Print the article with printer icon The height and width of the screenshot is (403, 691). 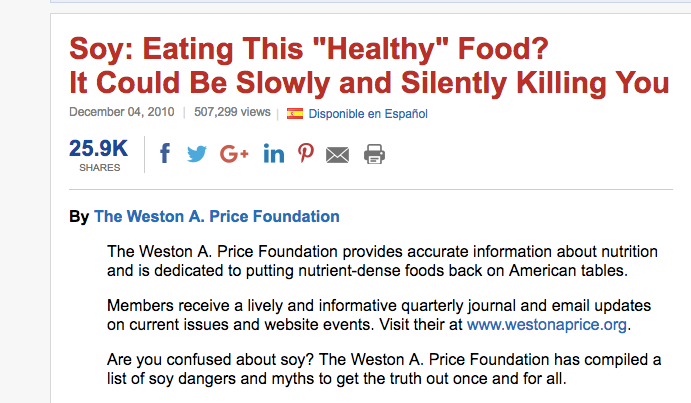(374, 154)
